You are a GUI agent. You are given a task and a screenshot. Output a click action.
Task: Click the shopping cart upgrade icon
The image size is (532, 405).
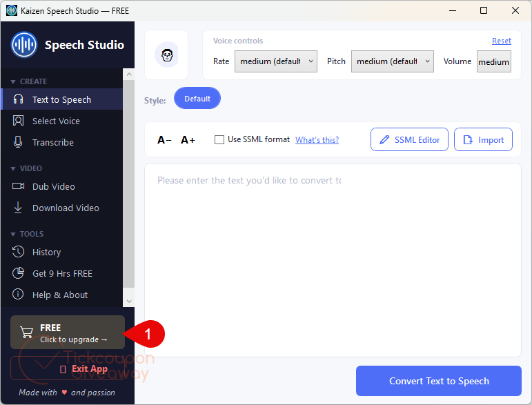coord(26,332)
